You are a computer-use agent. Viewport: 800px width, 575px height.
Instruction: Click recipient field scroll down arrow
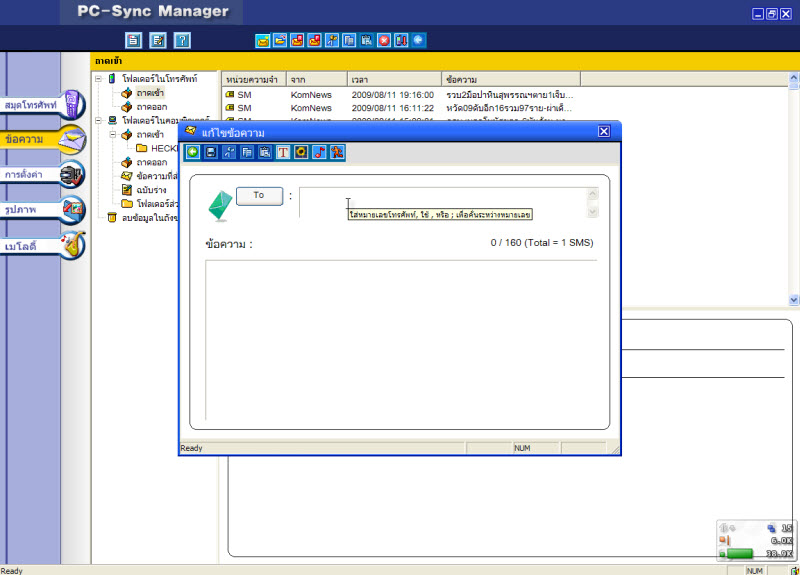pyautogui.click(x=592, y=211)
